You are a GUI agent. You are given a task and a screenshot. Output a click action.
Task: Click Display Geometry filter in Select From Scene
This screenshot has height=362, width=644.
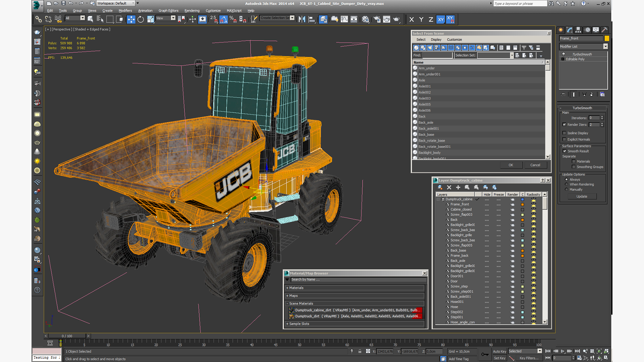(x=416, y=48)
